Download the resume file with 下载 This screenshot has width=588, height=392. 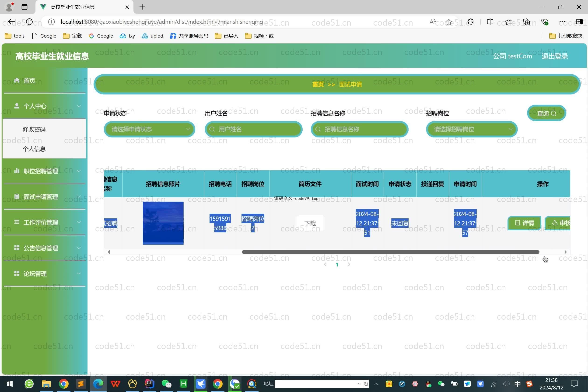pyautogui.click(x=310, y=223)
